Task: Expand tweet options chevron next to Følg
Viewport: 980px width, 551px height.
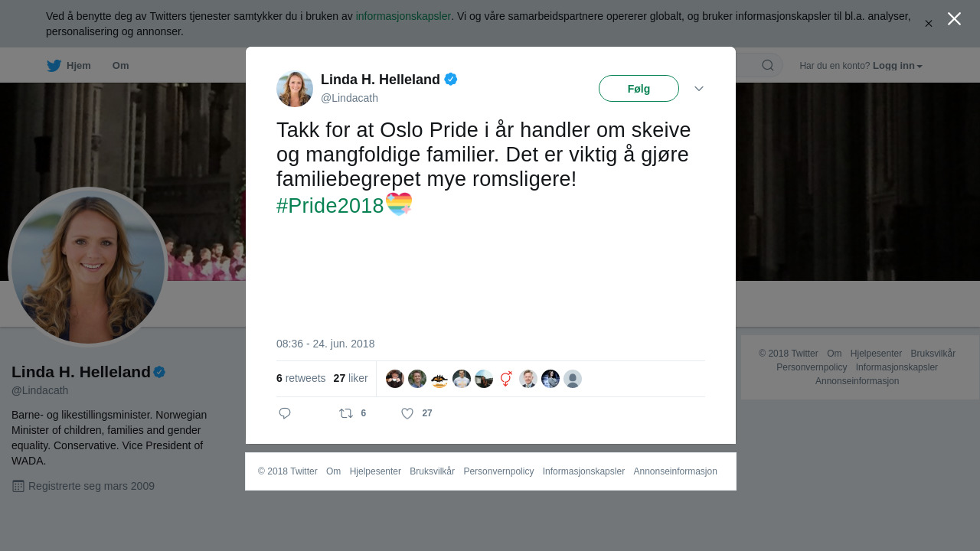Action: pos(699,89)
